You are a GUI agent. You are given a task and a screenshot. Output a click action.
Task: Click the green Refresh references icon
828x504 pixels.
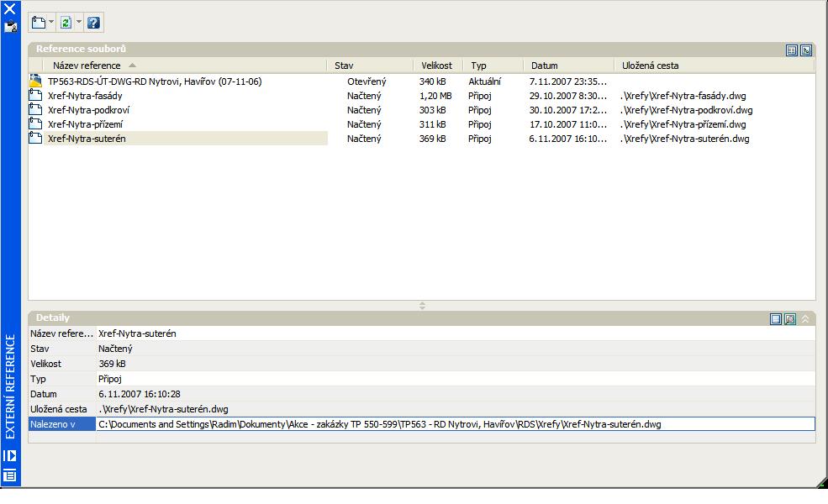[66, 23]
